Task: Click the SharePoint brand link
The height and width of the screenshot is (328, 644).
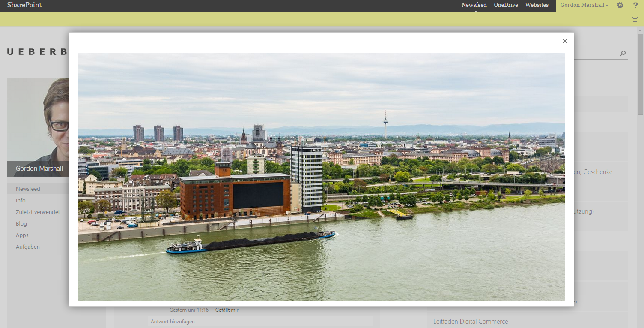Action: tap(24, 5)
